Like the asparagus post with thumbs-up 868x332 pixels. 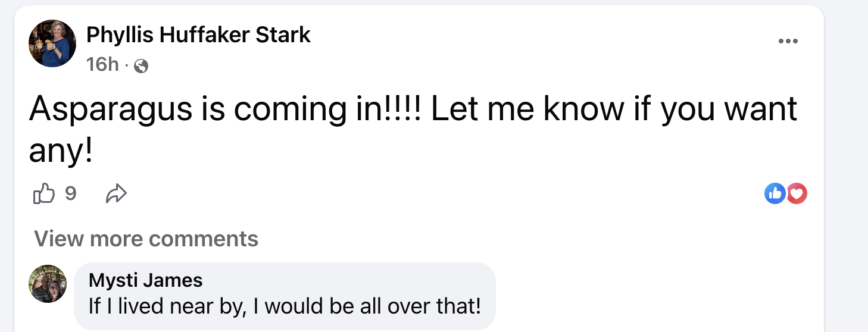click(44, 193)
